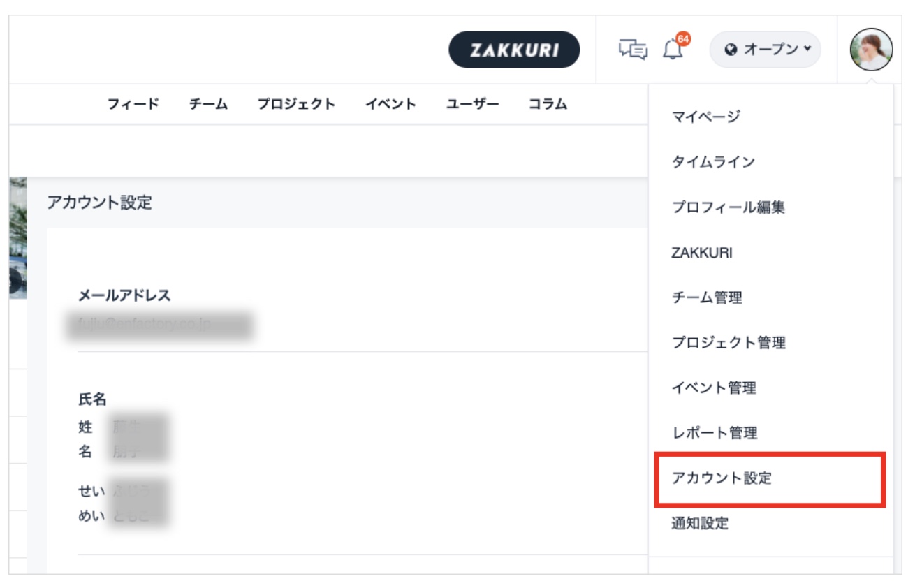Open プロジェクト管理 from the menu
This screenshot has height=588, width=915.
(729, 343)
